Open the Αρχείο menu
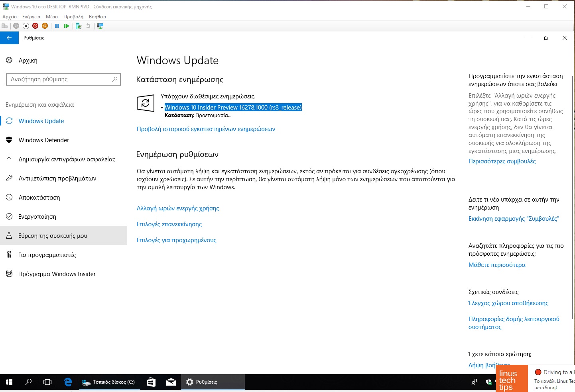Screen dimensions: 575x392 pyautogui.click(x=10, y=17)
